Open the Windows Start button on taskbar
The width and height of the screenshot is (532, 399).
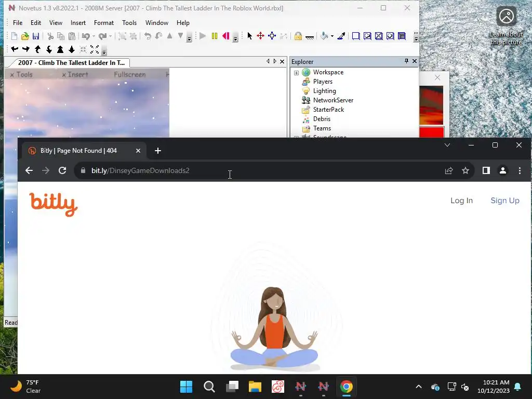[x=187, y=387]
